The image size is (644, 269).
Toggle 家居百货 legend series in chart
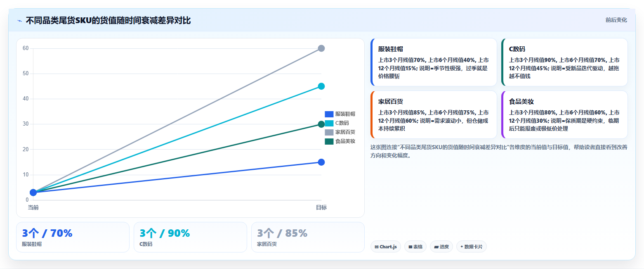(x=340, y=132)
